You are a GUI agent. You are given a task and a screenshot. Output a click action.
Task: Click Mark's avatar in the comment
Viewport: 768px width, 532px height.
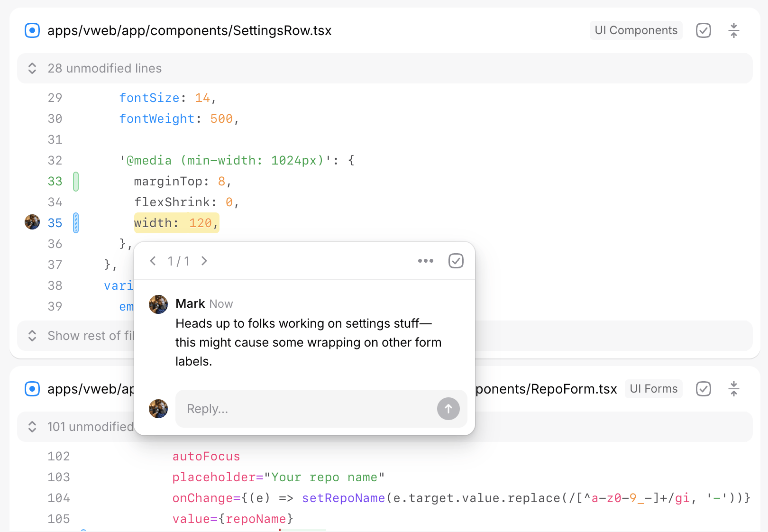158,304
